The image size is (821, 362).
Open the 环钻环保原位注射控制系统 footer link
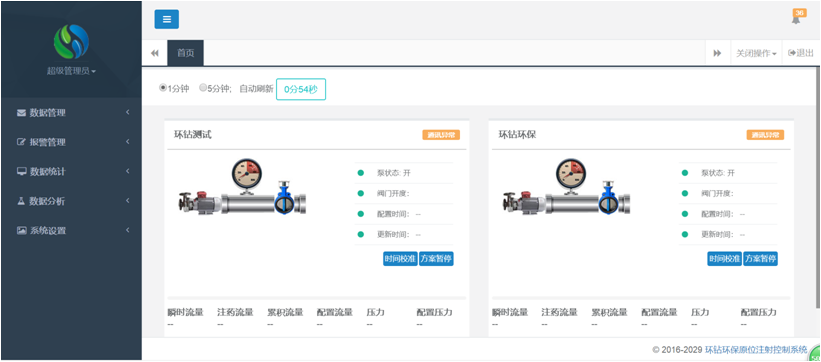pyautogui.click(x=757, y=350)
